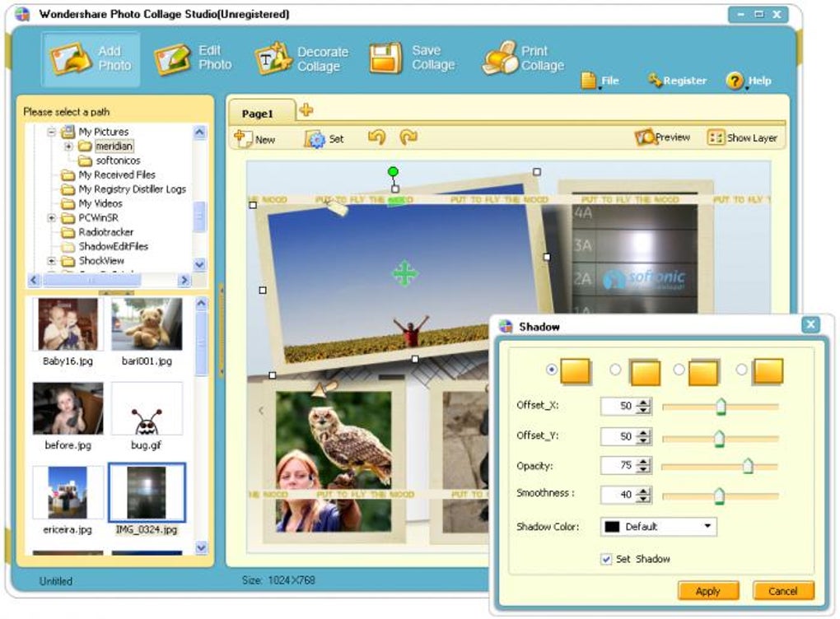This screenshot has width=840, height=619.
Task: Click Apply in Shadow dialog
Action: tap(708, 591)
